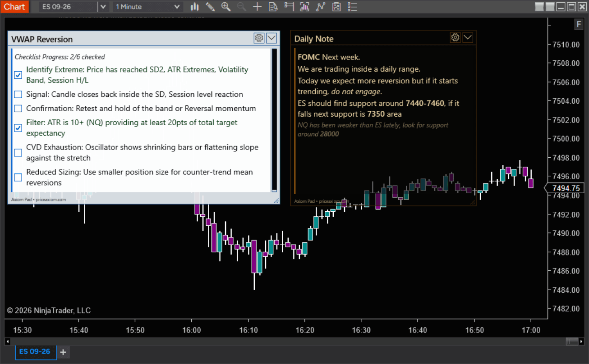Collapse the VWAP Reversion panel
This screenshot has width=589, height=364.
pos(271,38)
